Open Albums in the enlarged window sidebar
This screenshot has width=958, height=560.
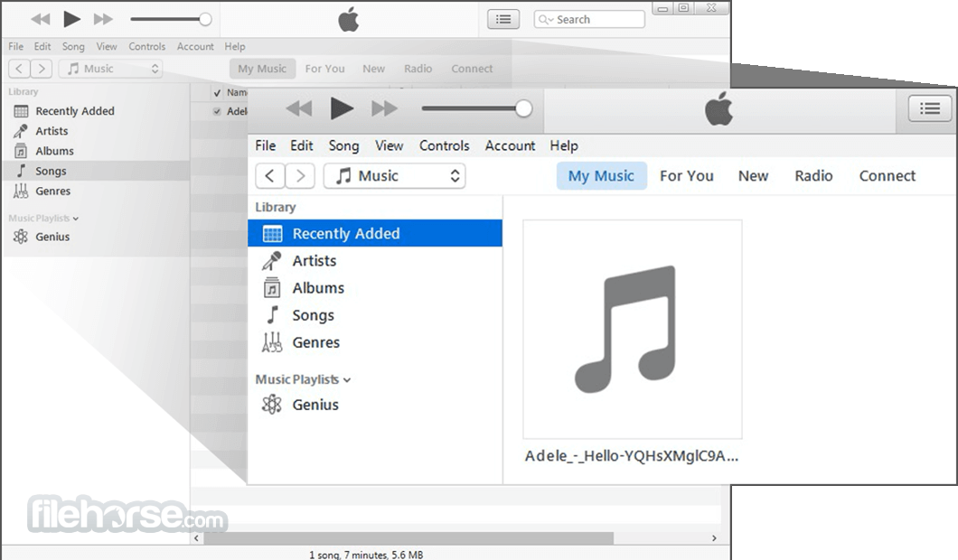pos(374,287)
